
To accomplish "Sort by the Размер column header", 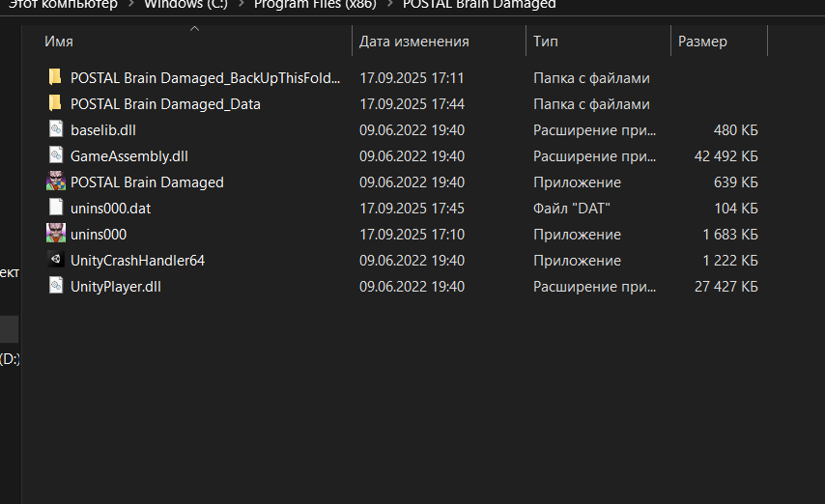I will 702,42.
